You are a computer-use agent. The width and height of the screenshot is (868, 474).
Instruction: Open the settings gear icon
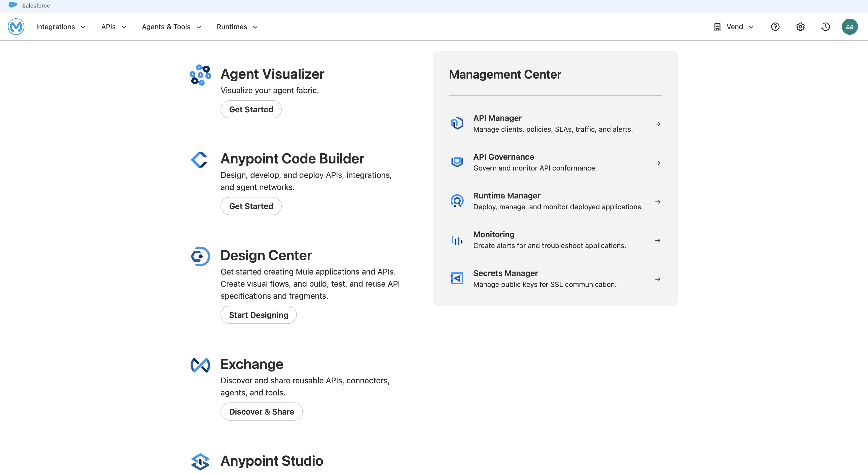pyautogui.click(x=800, y=27)
